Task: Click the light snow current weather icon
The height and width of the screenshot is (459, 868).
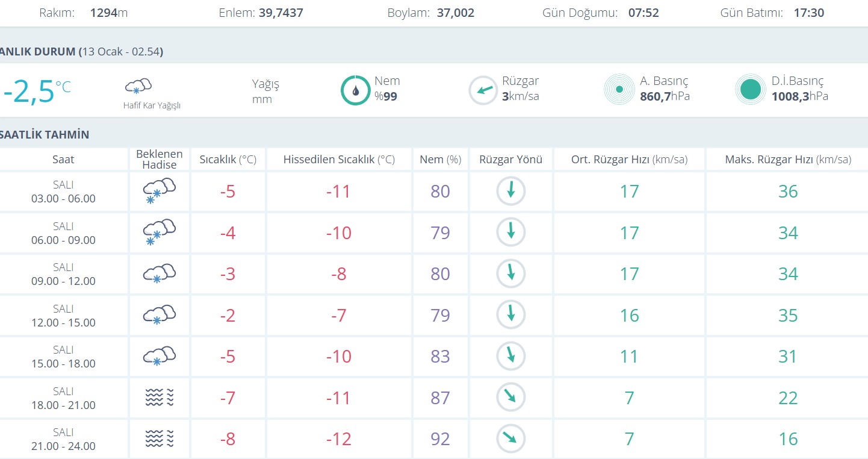Action: (138, 86)
